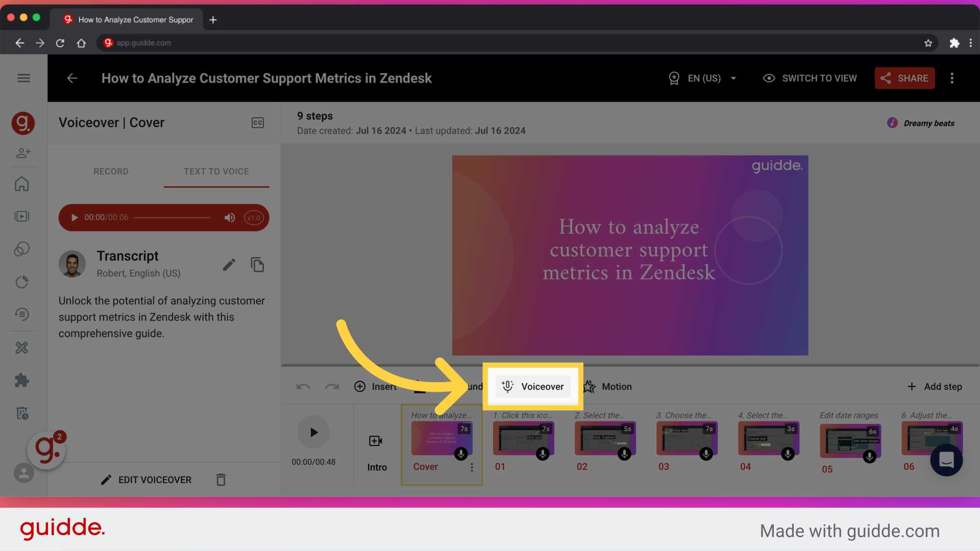Switch to the TEXT TO VOICE tab
The image size is (980, 551).
point(216,171)
